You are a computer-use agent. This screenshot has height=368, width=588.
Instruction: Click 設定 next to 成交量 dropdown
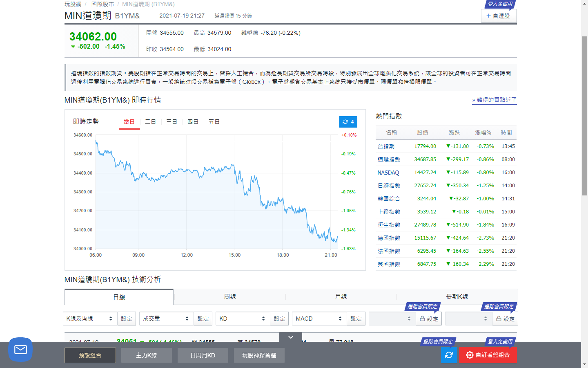click(203, 319)
